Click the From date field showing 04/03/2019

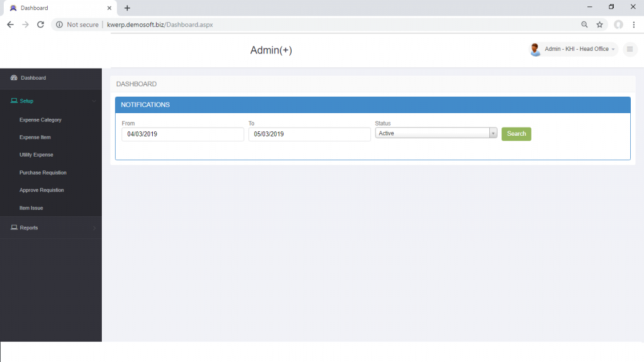click(x=182, y=134)
